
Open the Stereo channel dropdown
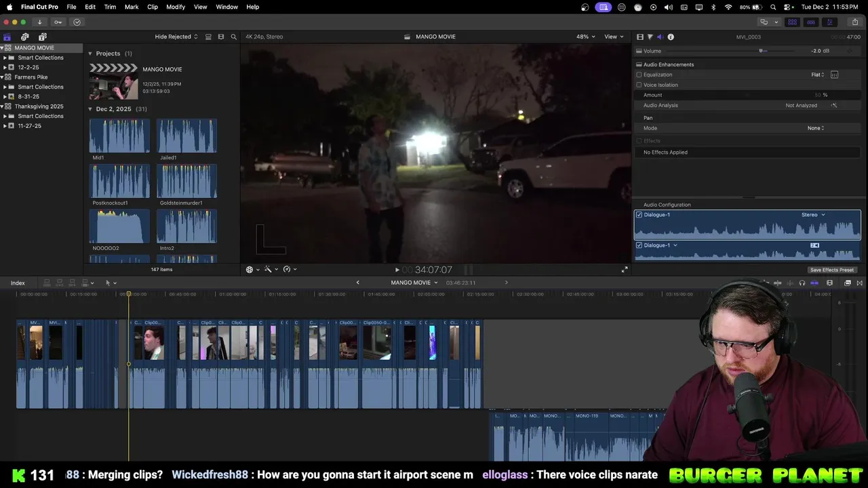(x=813, y=215)
